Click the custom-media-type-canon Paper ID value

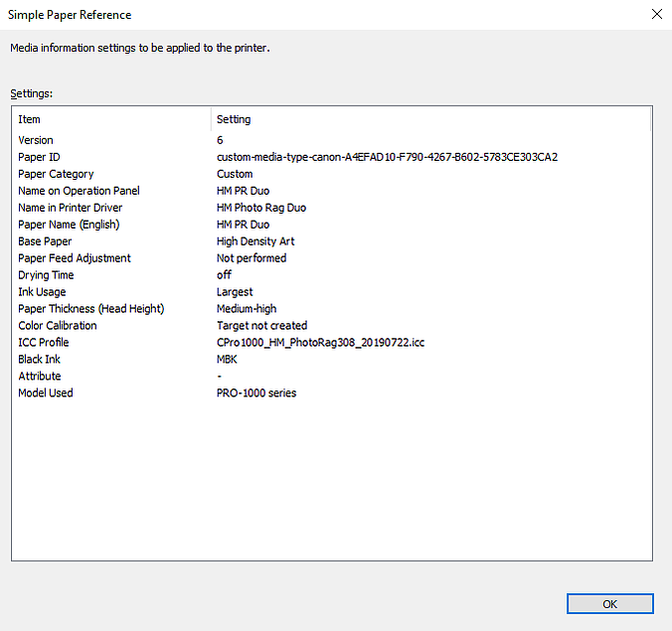(387, 157)
